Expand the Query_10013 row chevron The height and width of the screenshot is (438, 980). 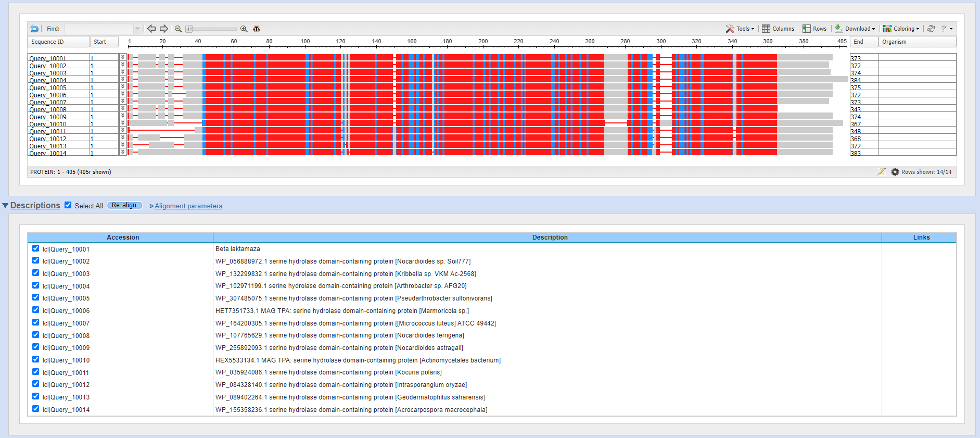[123, 145]
